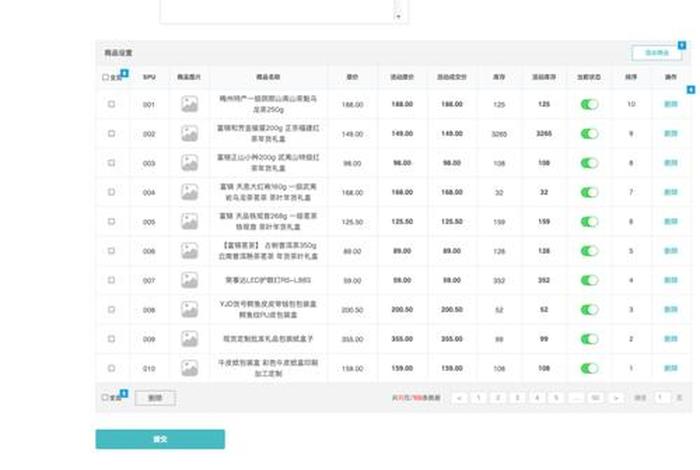Click the jump-to-page number input field
This screenshot has height=470, width=700.
pos(662,397)
